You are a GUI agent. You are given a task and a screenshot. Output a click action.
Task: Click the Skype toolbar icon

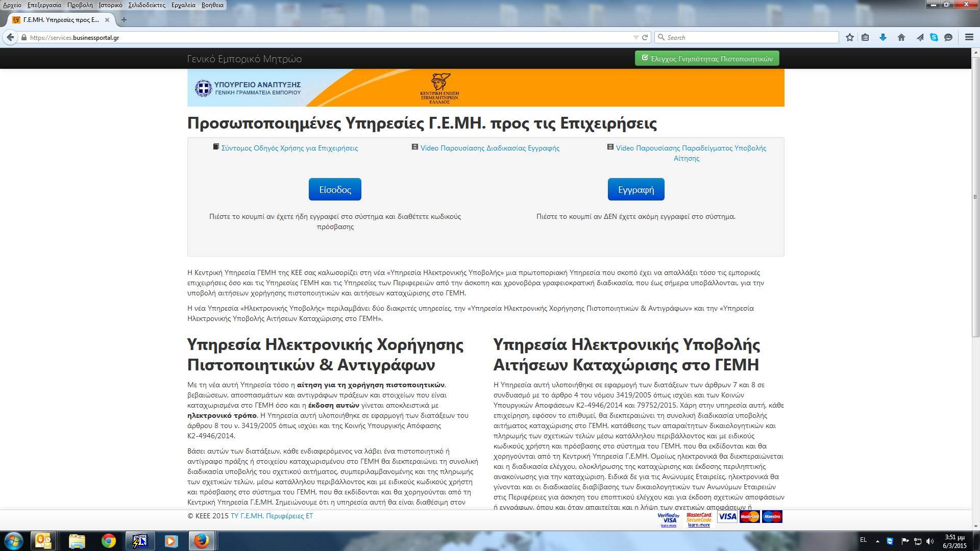click(934, 37)
